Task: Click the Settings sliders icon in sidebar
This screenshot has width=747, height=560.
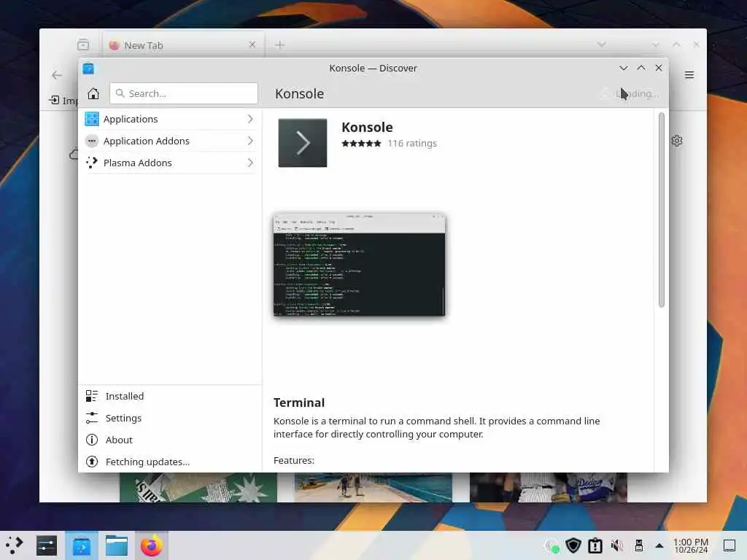Action: tap(91, 418)
